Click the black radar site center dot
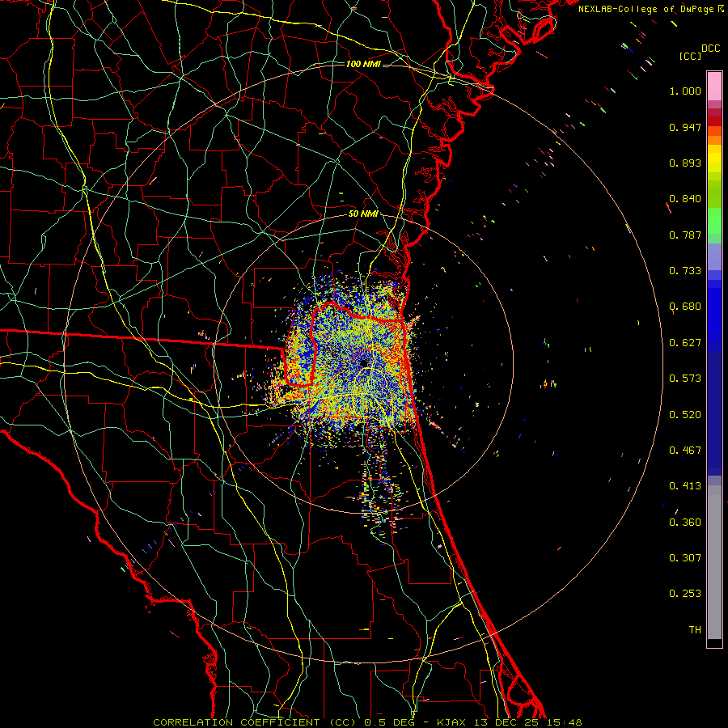Viewport: 728px width, 728px height. (363, 363)
